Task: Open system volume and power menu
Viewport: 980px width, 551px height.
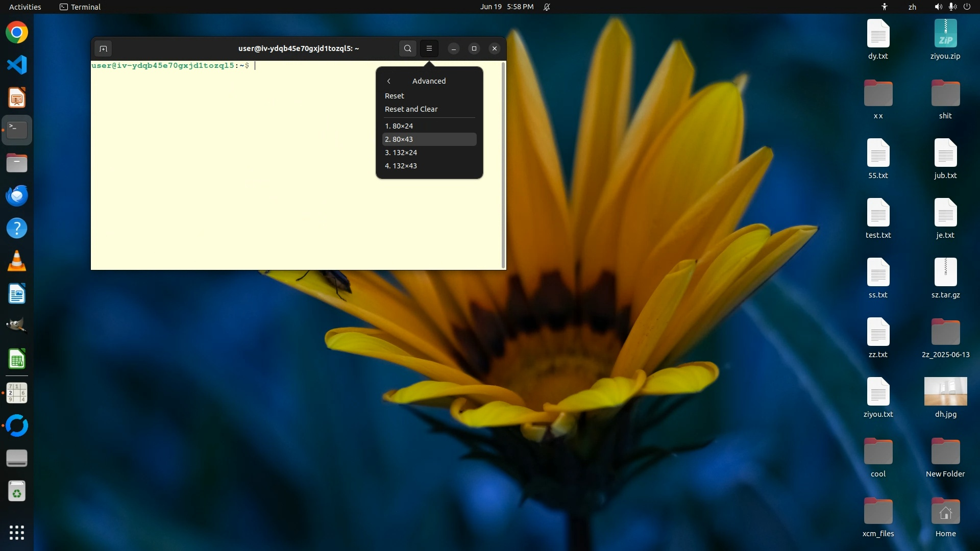Action: pyautogui.click(x=952, y=7)
